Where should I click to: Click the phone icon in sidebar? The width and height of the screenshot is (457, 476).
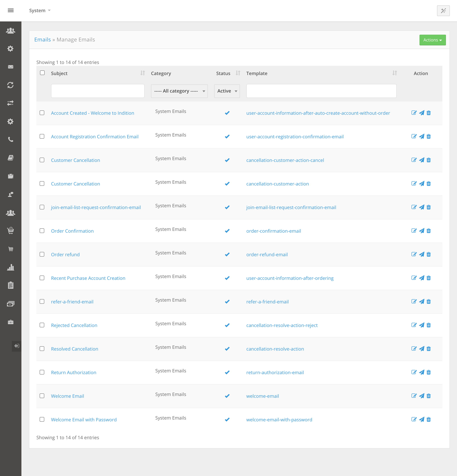coord(10,139)
